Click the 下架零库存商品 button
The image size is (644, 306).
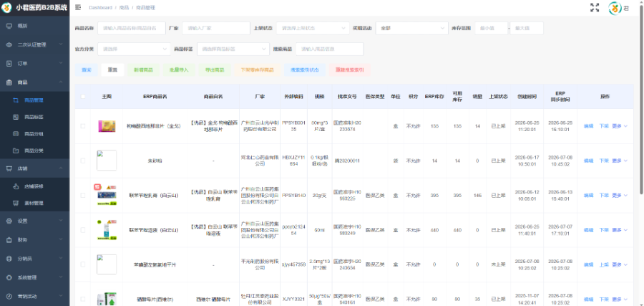click(x=258, y=70)
